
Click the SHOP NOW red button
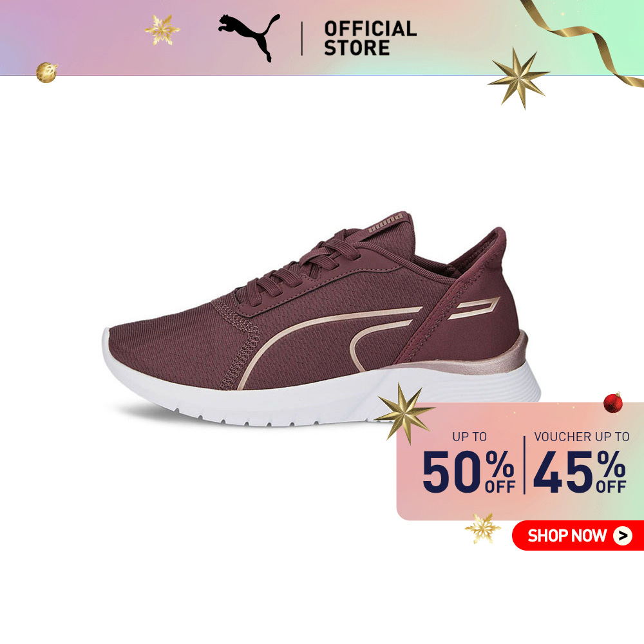click(578, 535)
